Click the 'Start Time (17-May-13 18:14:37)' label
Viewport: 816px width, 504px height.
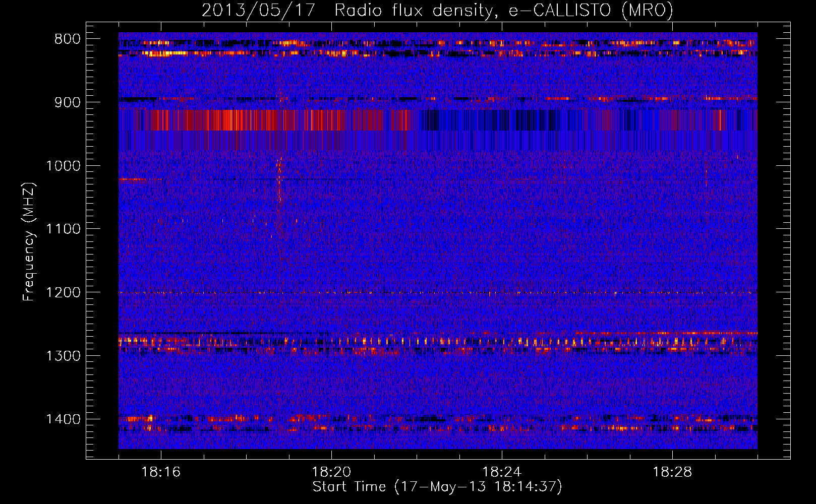[x=437, y=487]
